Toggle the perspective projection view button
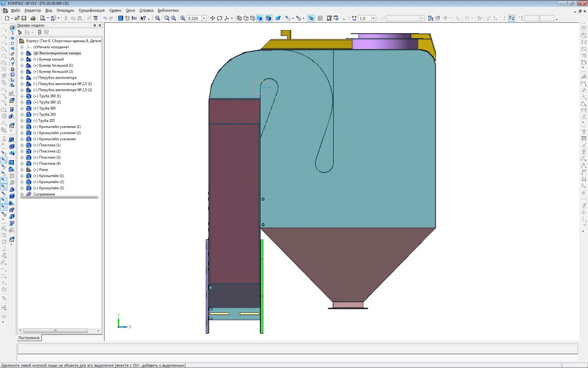The width and height of the screenshot is (588, 368). click(x=277, y=18)
